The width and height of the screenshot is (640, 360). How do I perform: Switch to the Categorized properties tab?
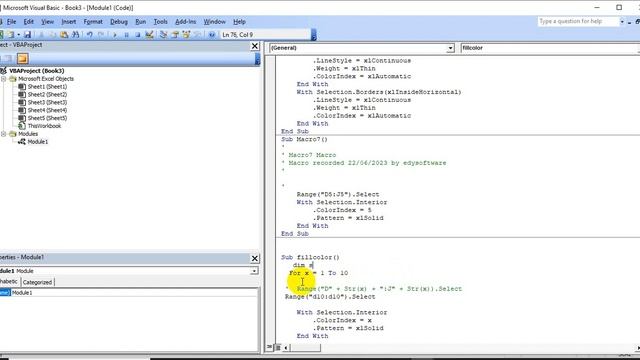pyautogui.click(x=37, y=282)
